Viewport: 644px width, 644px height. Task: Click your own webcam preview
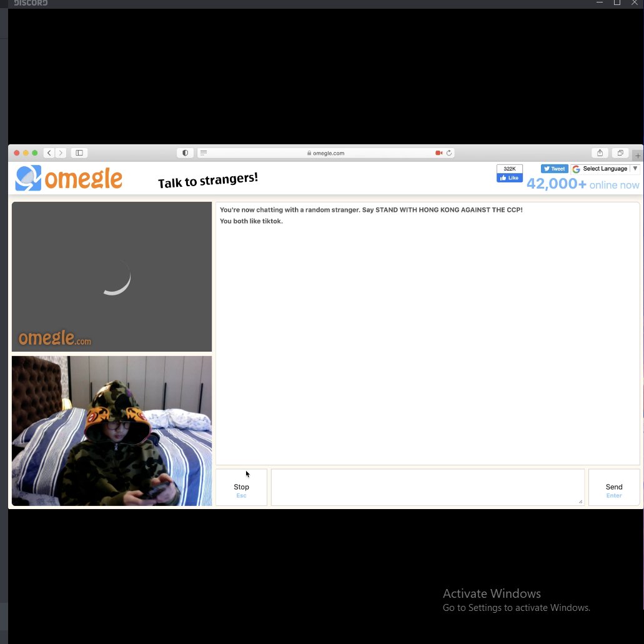pos(112,431)
